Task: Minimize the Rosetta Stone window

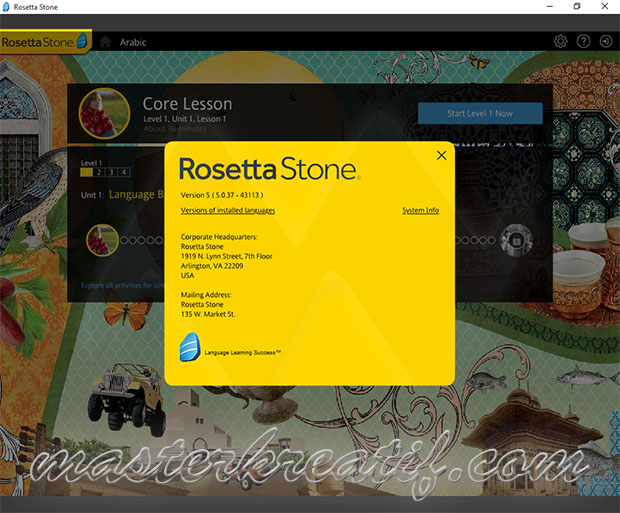Action: pos(550,6)
